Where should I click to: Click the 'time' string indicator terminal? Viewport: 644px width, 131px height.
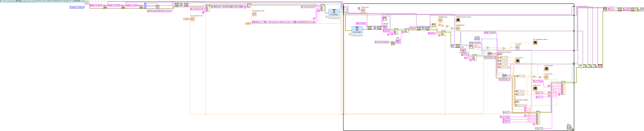[398, 41]
